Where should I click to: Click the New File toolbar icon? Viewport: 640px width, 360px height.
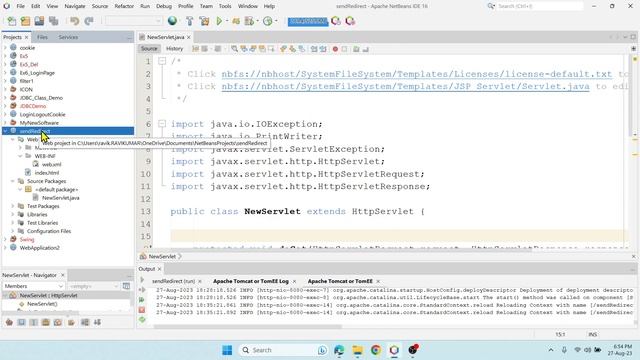coord(11,21)
